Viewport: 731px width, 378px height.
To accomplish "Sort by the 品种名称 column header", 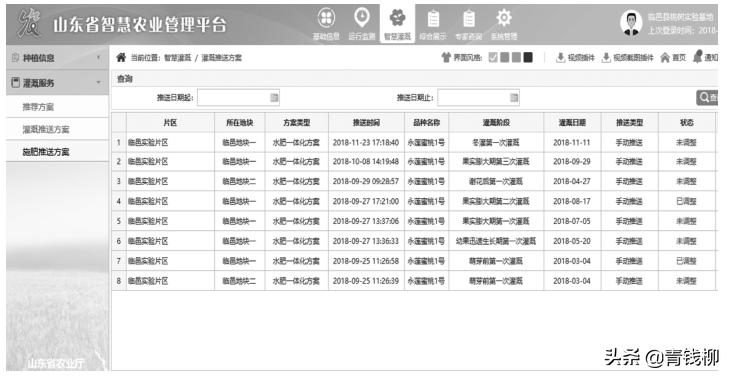I will pyautogui.click(x=427, y=123).
